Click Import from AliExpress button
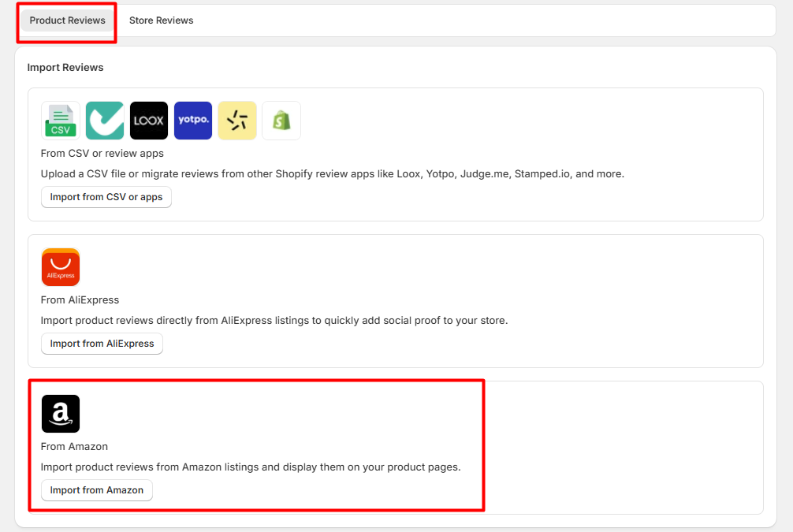This screenshot has height=532, width=793. click(102, 344)
